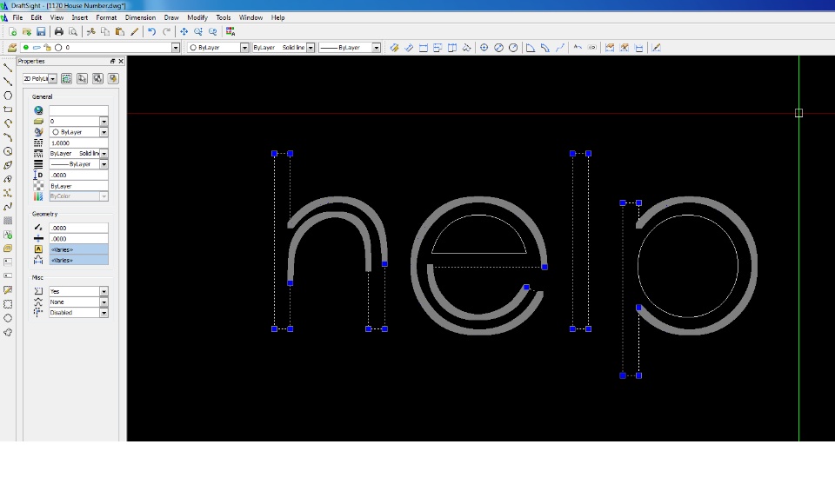Open the Tools menu
Image resolution: width=835 pixels, height=504 pixels.
224,17
